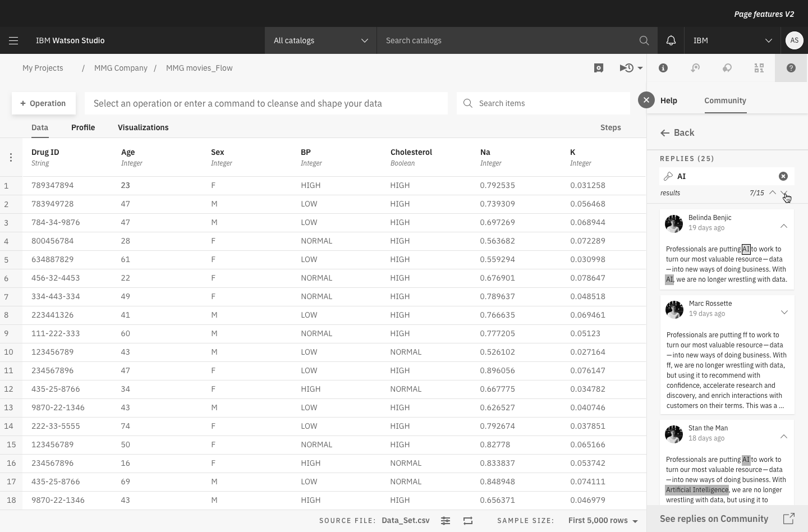Open the information panel icon
808x532 pixels.
[663, 68]
